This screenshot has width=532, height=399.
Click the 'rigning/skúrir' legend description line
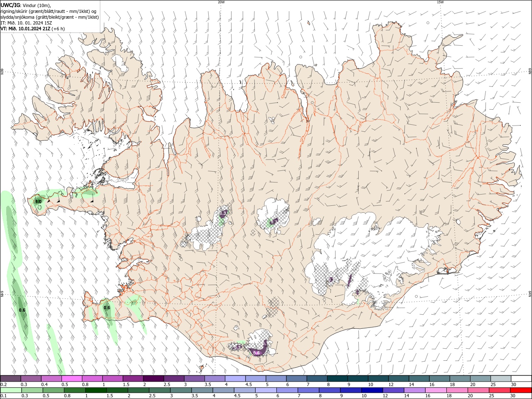pyautogui.click(x=49, y=11)
